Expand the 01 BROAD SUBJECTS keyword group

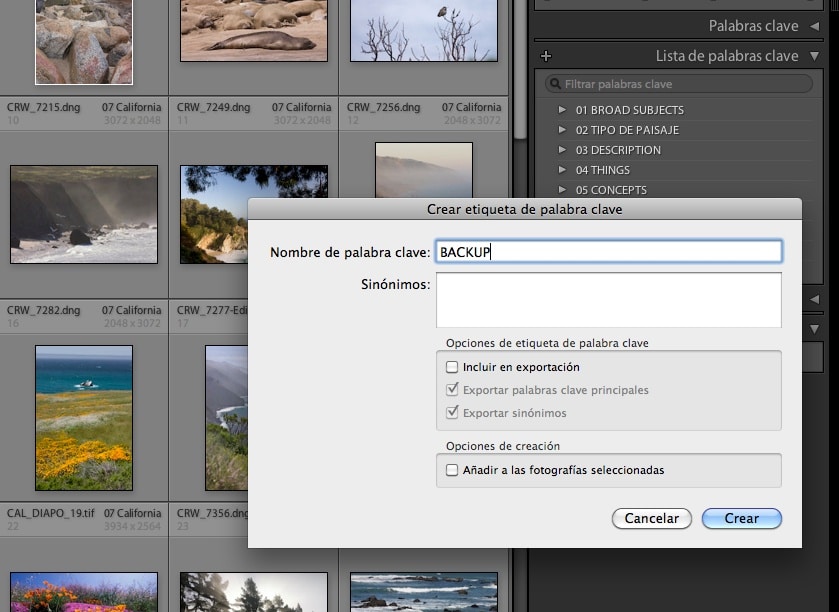coord(562,110)
